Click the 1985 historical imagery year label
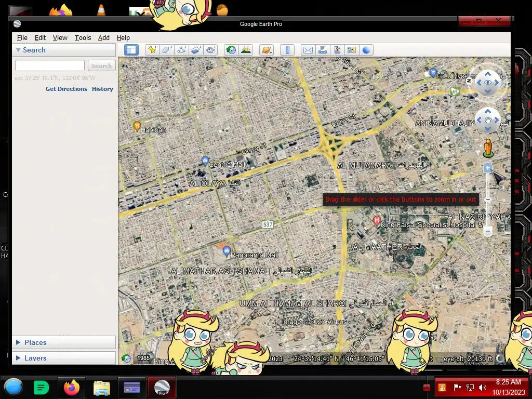This screenshot has width=532, height=399. coord(143,358)
